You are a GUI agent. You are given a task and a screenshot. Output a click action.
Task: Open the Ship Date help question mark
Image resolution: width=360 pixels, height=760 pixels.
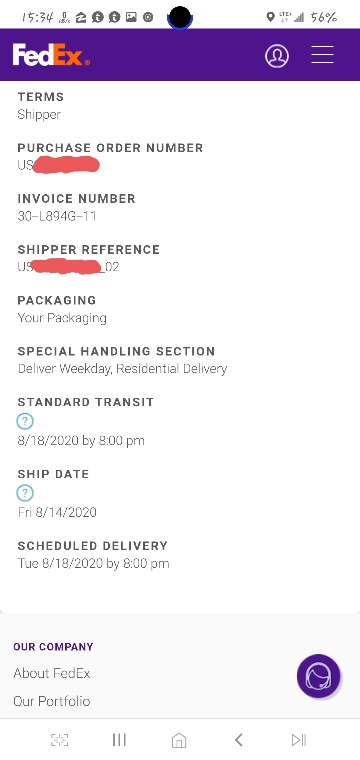pyautogui.click(x=25, y=493)
